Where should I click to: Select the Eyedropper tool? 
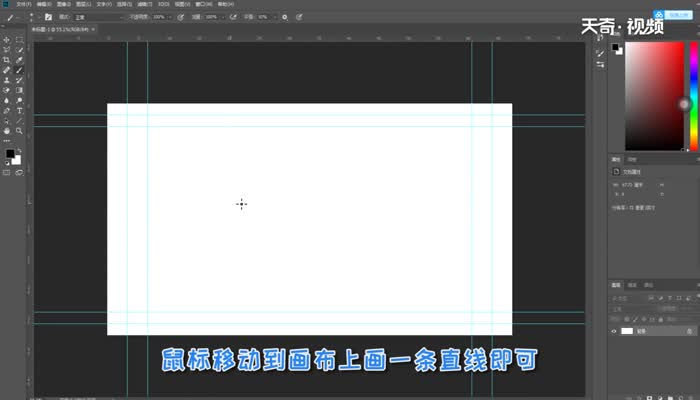point(19,60)
